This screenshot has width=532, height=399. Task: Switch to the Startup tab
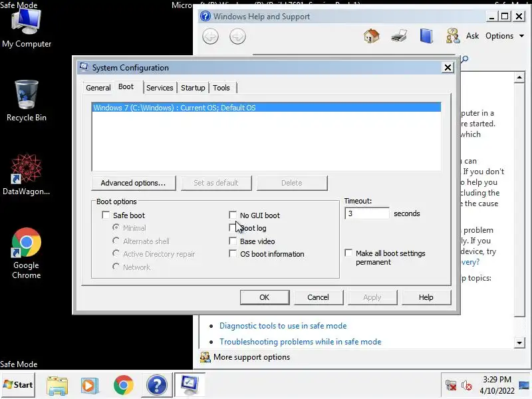[193, 88]
